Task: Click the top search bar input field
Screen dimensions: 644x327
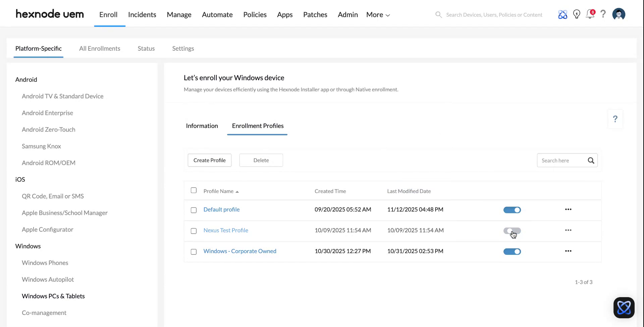Action: pyautogui.click(x=493, y=14)
